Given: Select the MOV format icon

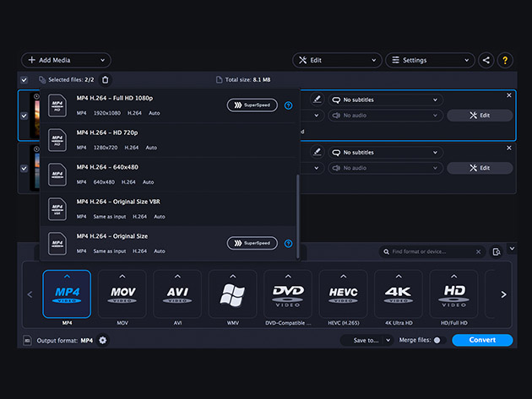Looking at the screenshot, I should 122,294.
